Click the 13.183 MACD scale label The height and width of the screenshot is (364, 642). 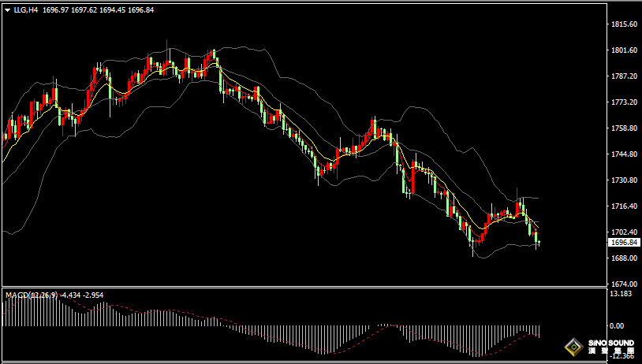[619, 294]
